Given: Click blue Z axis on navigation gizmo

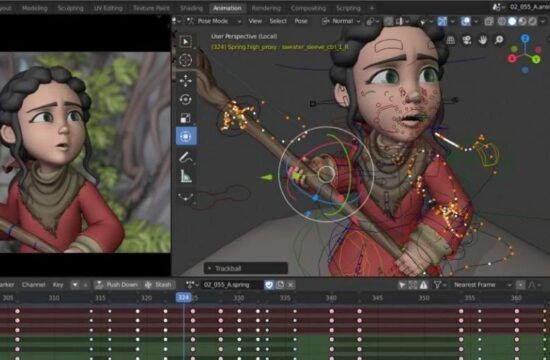Looking at the screenshot, I should (x=525, y=39).
